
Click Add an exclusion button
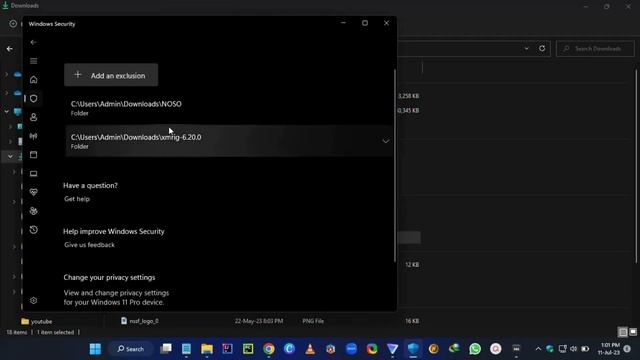click(x=111, y=75)
